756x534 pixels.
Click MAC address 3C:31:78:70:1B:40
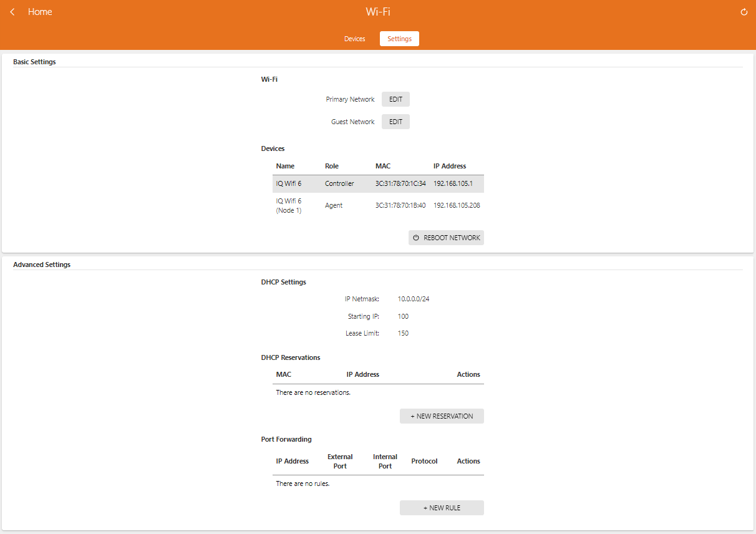point(400,205)
